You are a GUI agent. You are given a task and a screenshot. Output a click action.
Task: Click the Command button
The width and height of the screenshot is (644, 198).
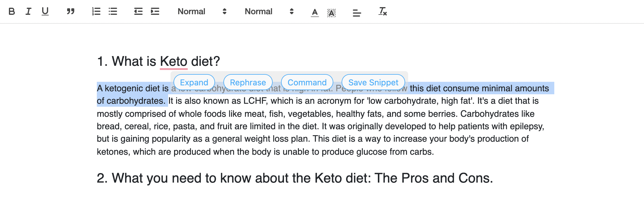(x=307, y=82)
